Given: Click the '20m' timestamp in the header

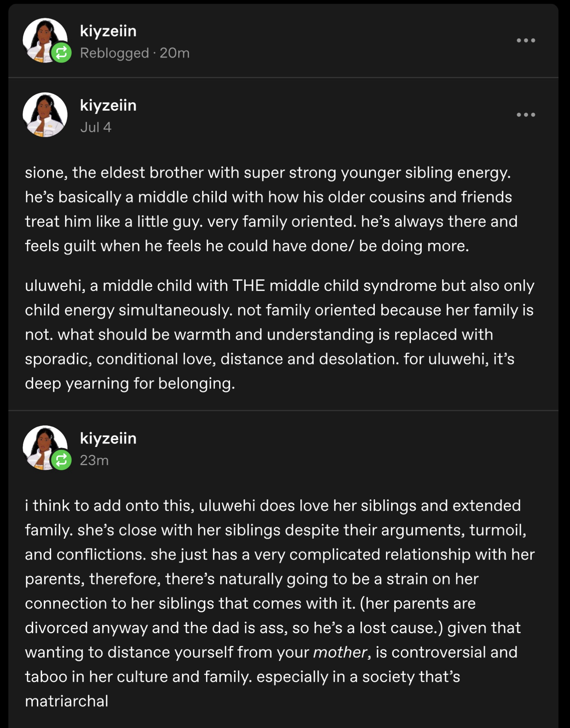Looking at the screenshot, I should (174, 53).
